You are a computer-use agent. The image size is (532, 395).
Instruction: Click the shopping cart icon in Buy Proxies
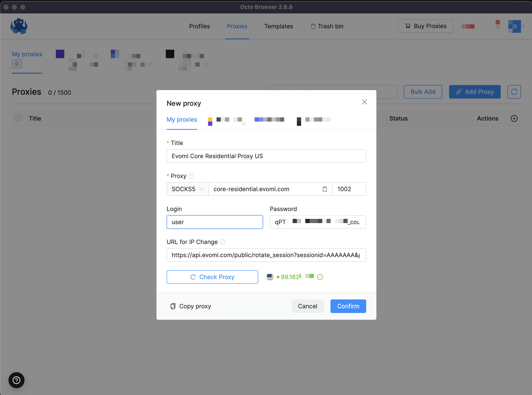[408, 26]
